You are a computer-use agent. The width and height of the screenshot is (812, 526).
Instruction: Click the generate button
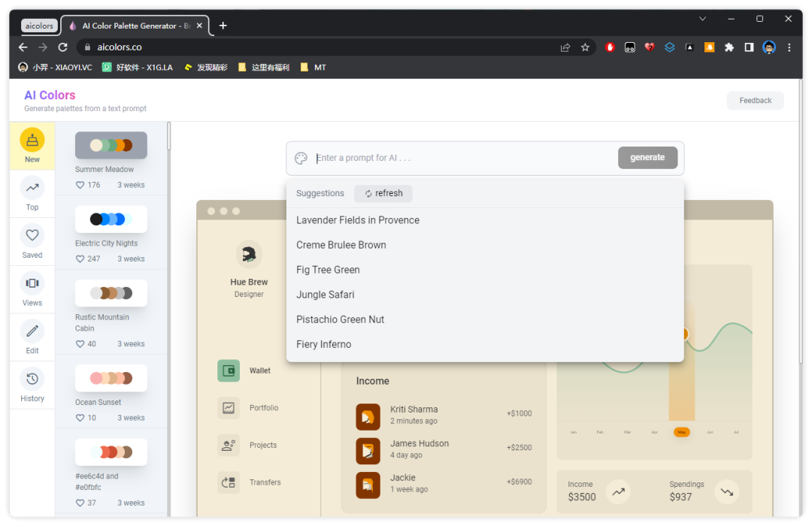pos(647,157)
